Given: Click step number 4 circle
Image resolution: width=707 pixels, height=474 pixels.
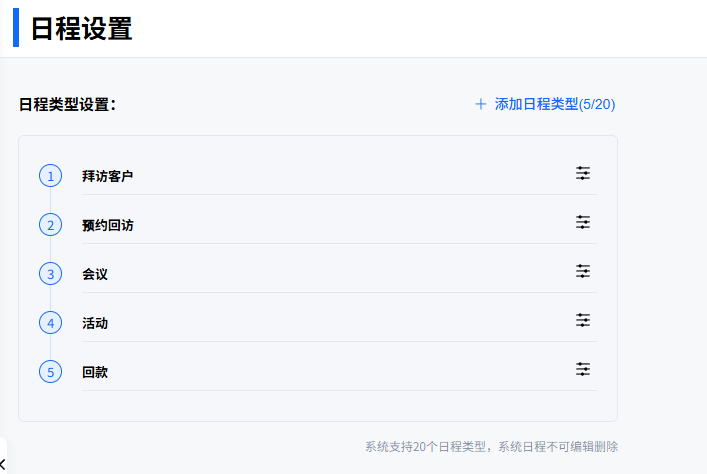Looking at the screenshot, I should pos(50,323).
